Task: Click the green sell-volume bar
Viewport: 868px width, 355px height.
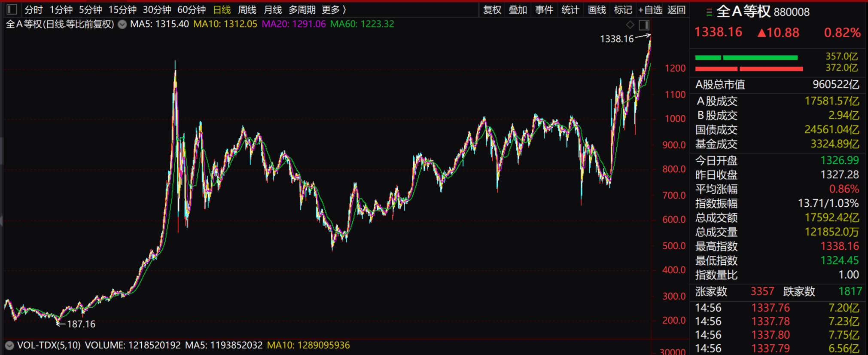Action: [x=746, y=58]
